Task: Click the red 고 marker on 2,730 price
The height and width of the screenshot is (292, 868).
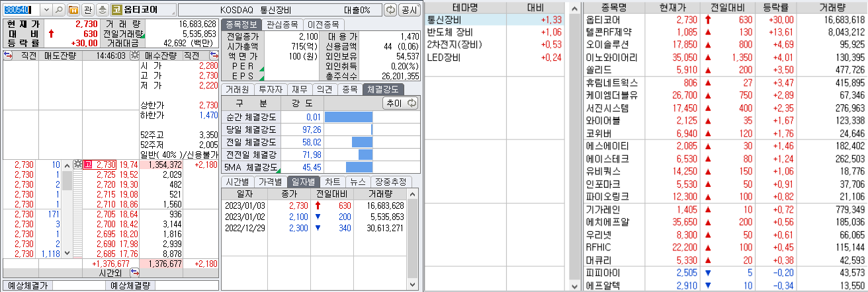Action: (x=89, y=164)
